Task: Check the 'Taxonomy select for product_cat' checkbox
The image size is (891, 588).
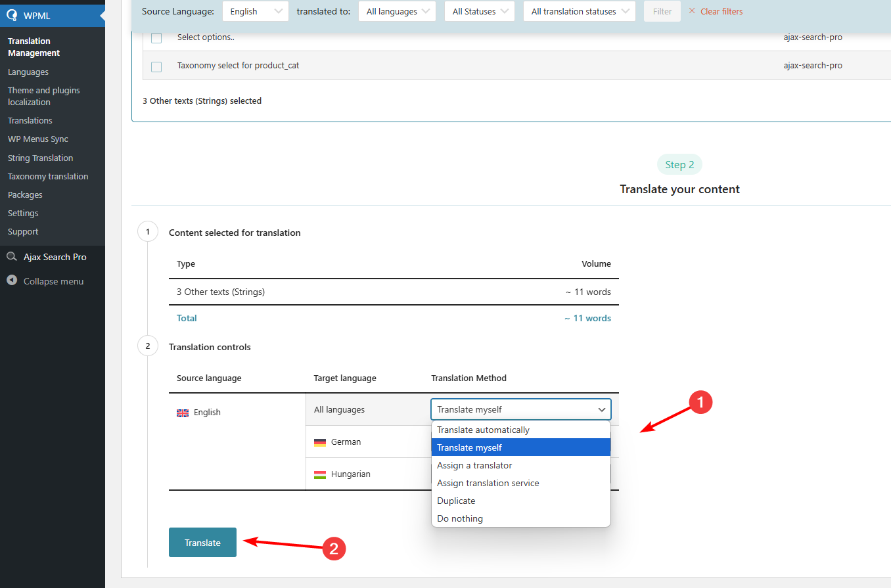Action: click(x=156, y=66)
